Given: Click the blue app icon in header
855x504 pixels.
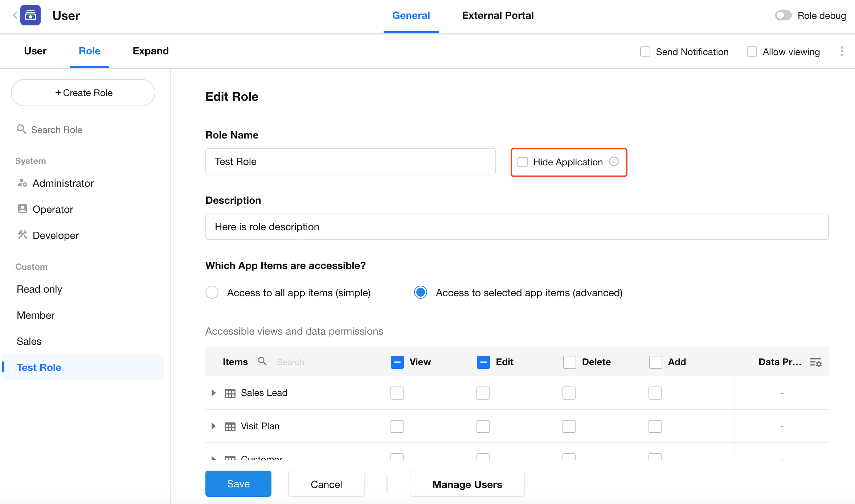Looking at the screenshot, I should (x=30, y=15).
